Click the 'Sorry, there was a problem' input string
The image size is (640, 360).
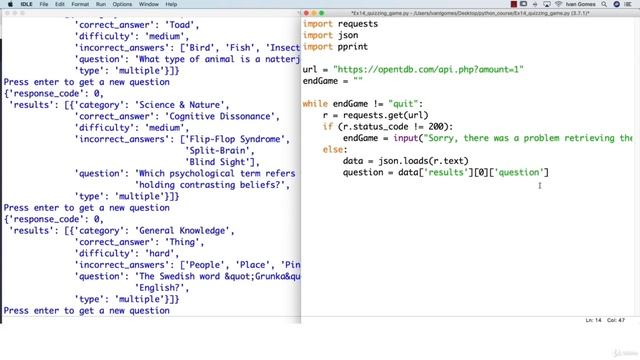[x=528, y=138]
